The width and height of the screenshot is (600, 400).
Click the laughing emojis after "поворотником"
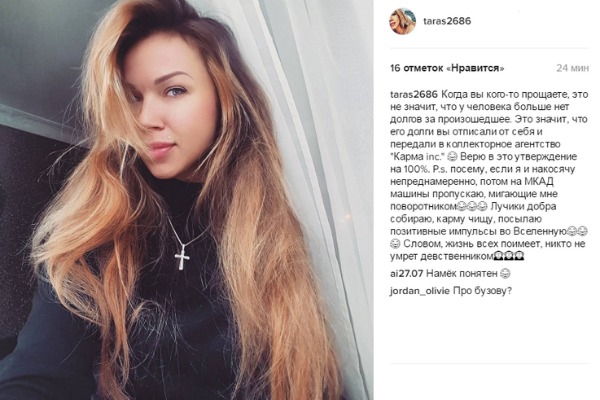pos(472,207)
